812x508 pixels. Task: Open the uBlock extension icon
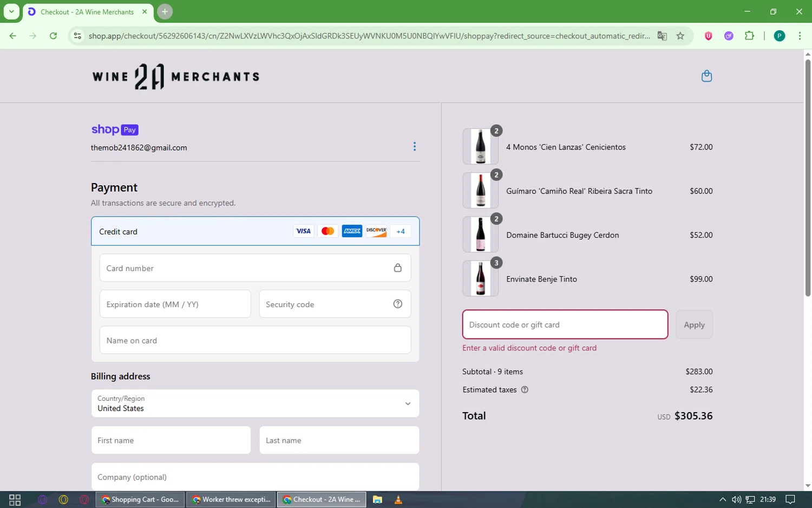tap(708, 36)
